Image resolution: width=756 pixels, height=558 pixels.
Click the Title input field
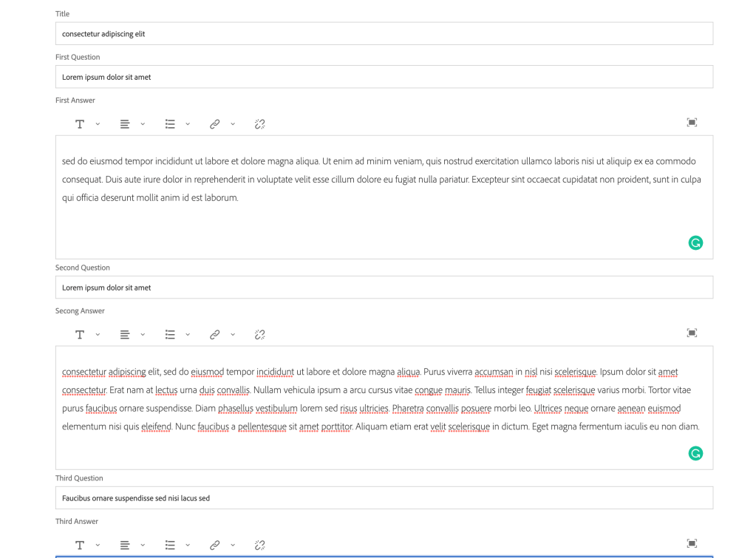[384, 34]
